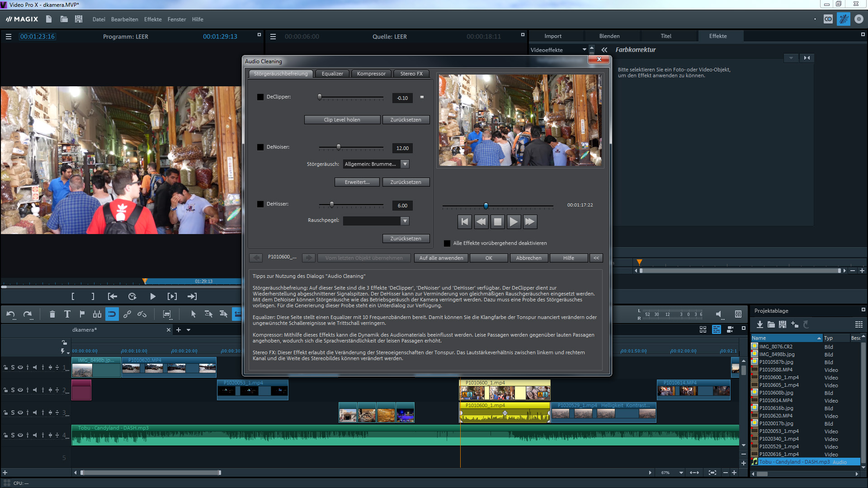Click Auf alle anwenden button
This screenshot has height=488, width=868.
tap(441, 258)
